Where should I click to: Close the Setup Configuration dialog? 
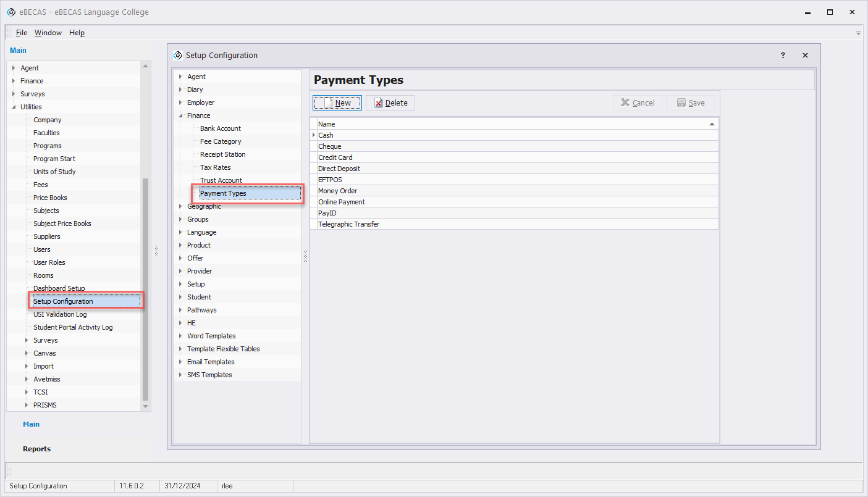point(805,56)
